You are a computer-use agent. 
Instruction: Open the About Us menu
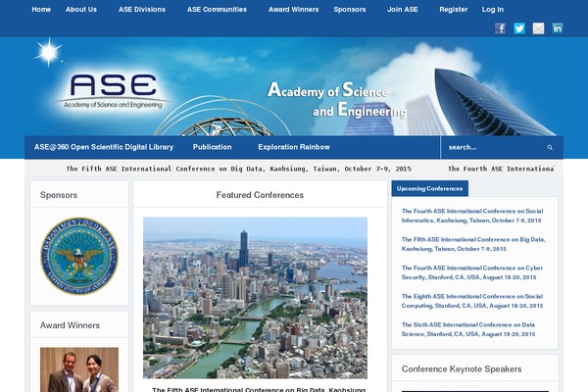(x=81, y=10)
